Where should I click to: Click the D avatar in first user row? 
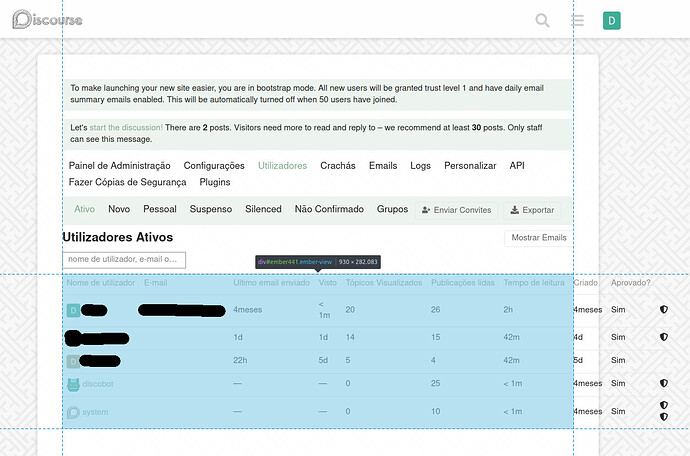coord(73,310)
